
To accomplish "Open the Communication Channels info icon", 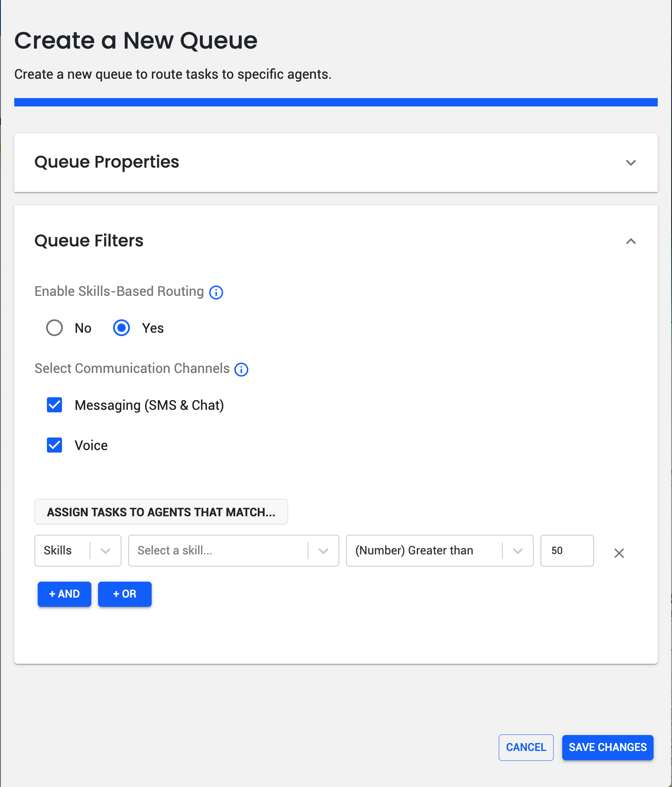I will 241,369.
